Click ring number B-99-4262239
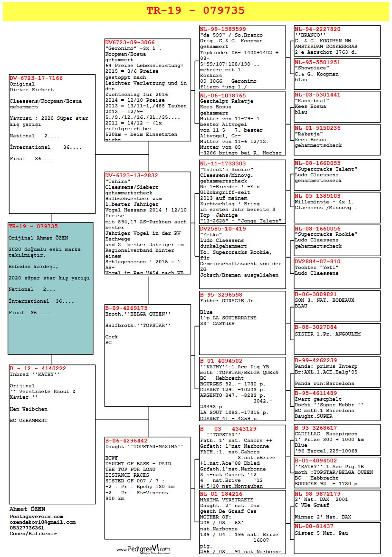Viewport: 392px width, 557px height. 316,360
